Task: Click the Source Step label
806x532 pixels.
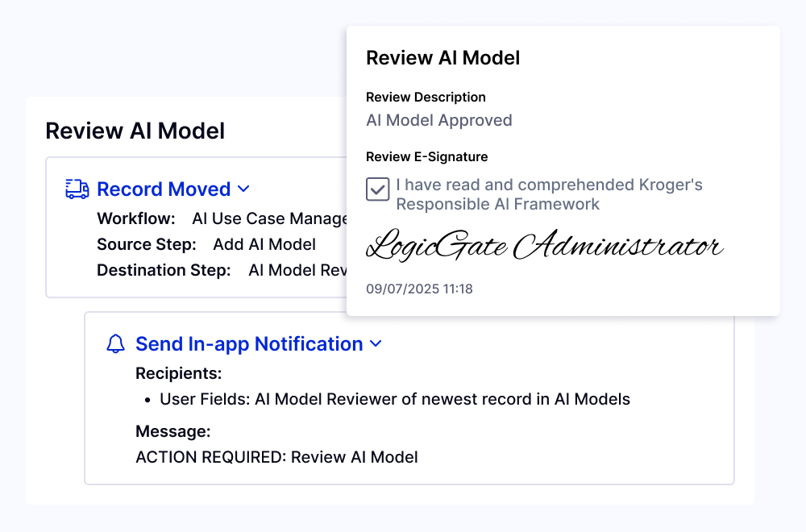Action: coord(147,245)
